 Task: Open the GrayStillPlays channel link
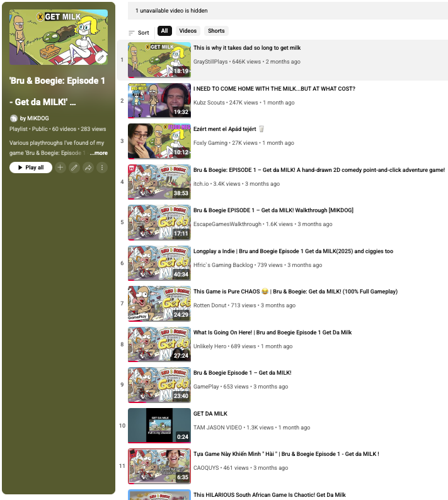pos(210,62)
